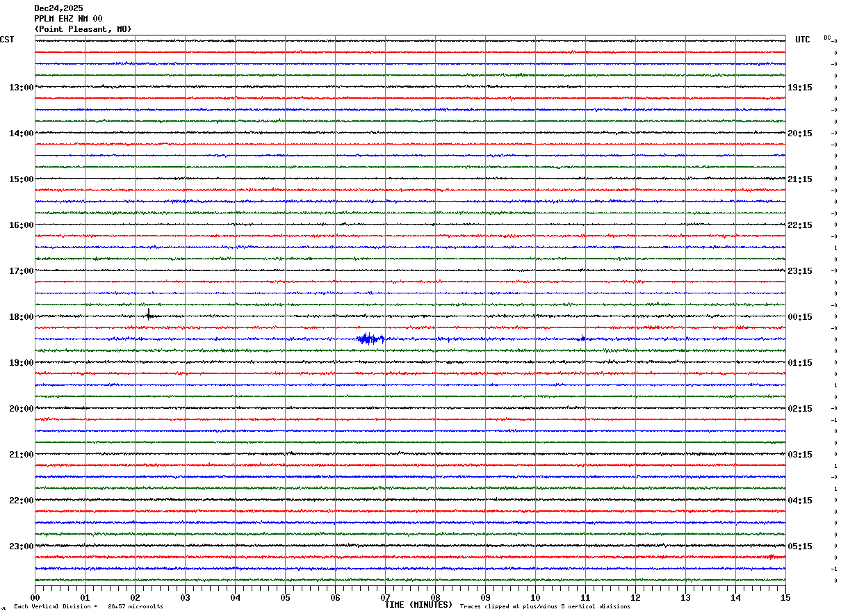Select the 00:15 UTC time label
Viewport: 841px width, 616px height.
point(800,317)
